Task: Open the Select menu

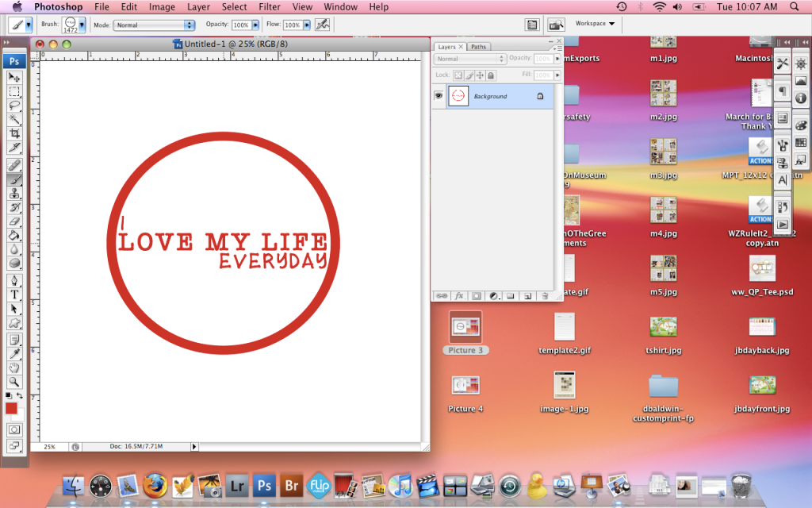Action: 234,6
